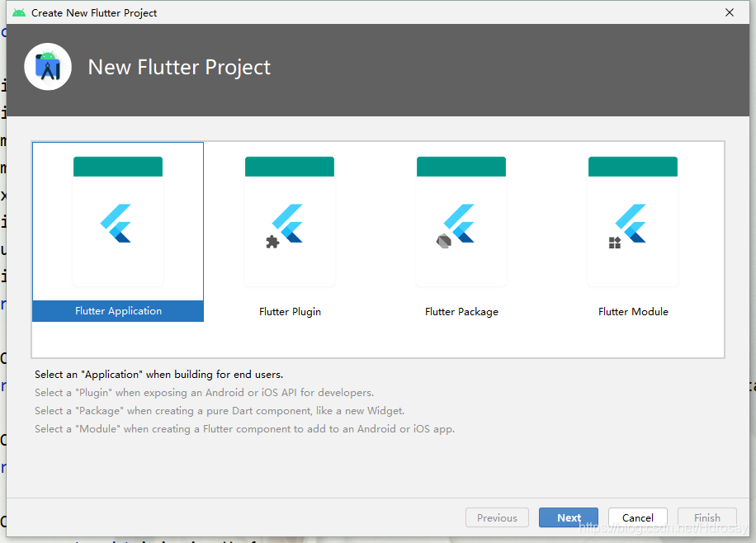Screen dimensions: 756x543
Task: Click the disabled Previous button
Action: click(x=497, y=517)
